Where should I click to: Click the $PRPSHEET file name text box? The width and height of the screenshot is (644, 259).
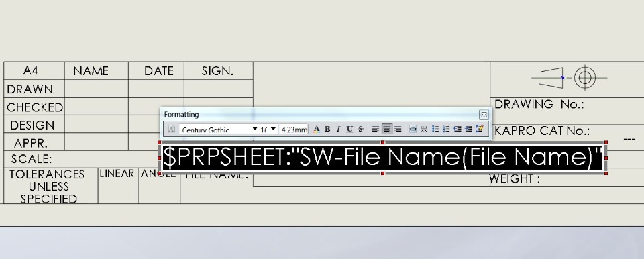[x=383, y=158]
